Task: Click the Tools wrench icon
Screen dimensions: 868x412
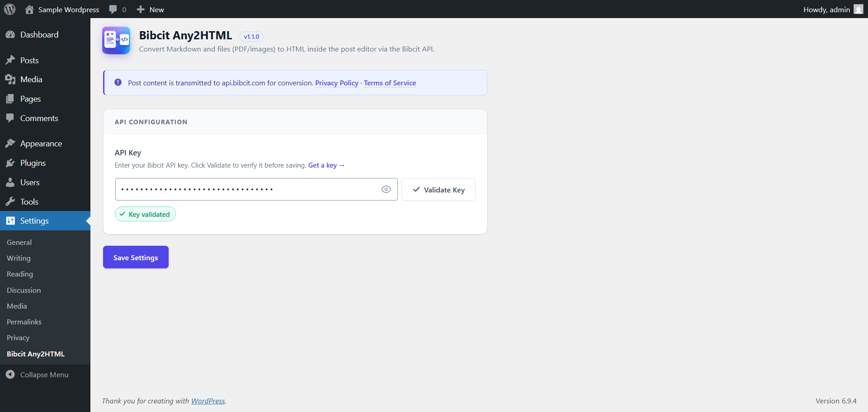Action: [x=10, y=202]
